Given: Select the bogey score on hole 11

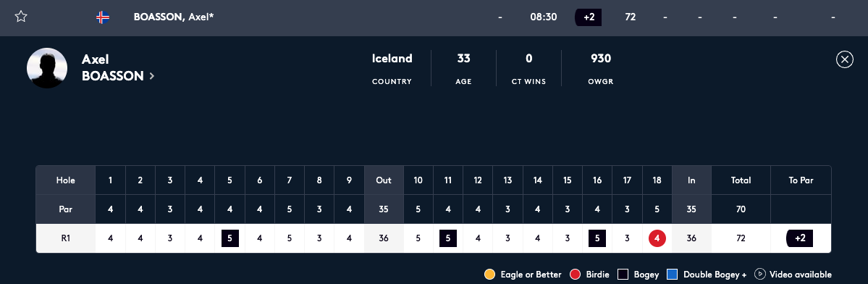Looking at the screenshot, I should click(448, 238).
